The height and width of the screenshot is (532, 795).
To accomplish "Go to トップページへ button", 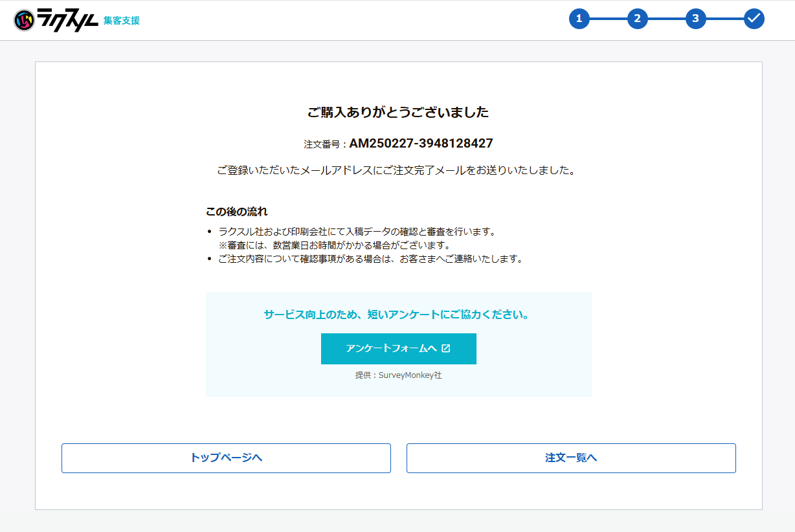I will 226,458.
